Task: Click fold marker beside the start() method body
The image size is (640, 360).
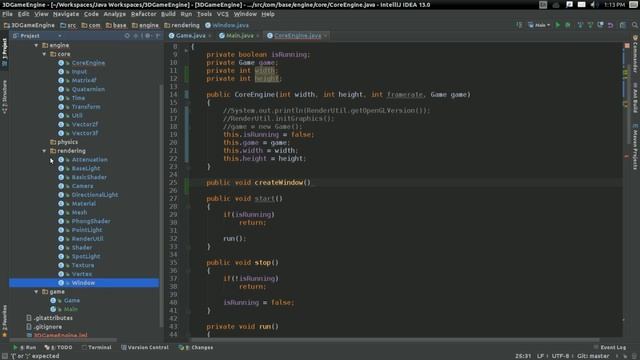Action: pyautogui.click(x=188, y=207)
